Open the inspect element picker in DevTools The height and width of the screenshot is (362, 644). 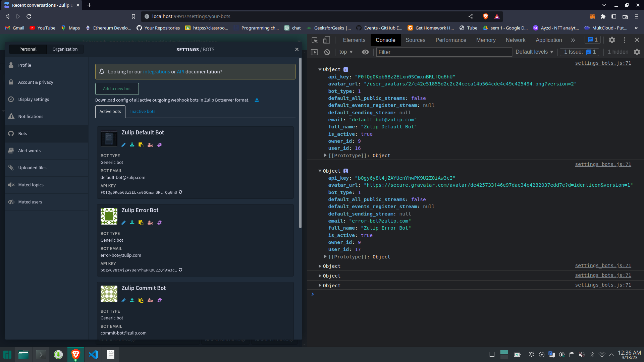[x=314, y=40]
